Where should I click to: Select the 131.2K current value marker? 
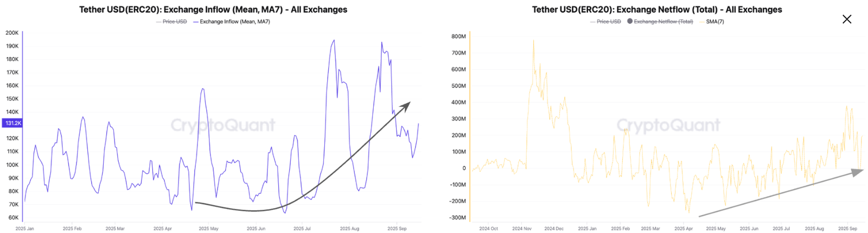click(x=12, y=123)
